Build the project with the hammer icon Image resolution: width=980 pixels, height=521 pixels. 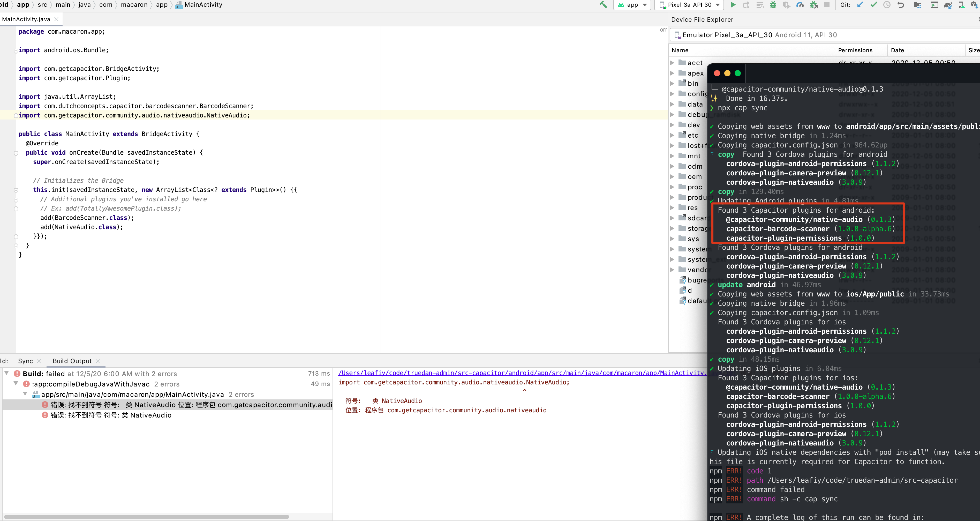(603, 5)
